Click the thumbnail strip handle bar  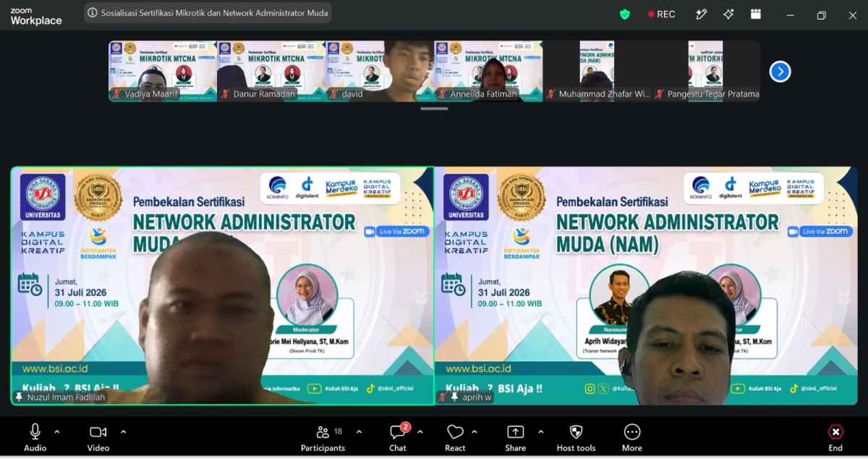coord(434,109)
